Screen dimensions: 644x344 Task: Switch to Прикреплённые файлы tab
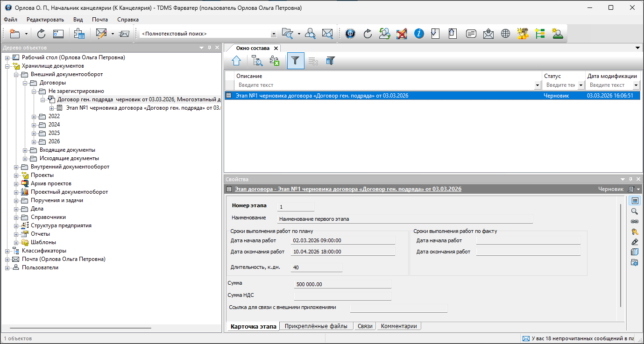(x=316, y=326)
